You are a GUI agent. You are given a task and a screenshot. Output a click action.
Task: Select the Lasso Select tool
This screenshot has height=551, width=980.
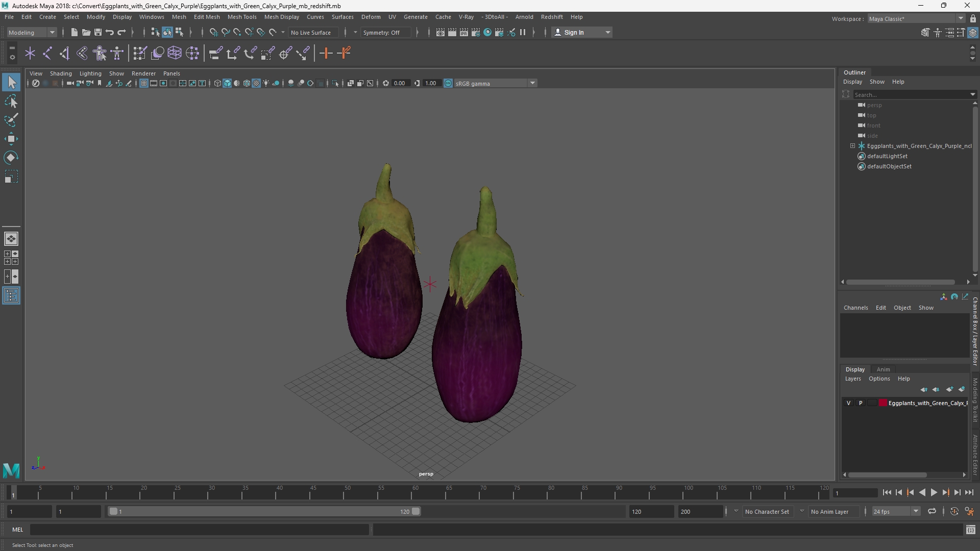point(11,102)
